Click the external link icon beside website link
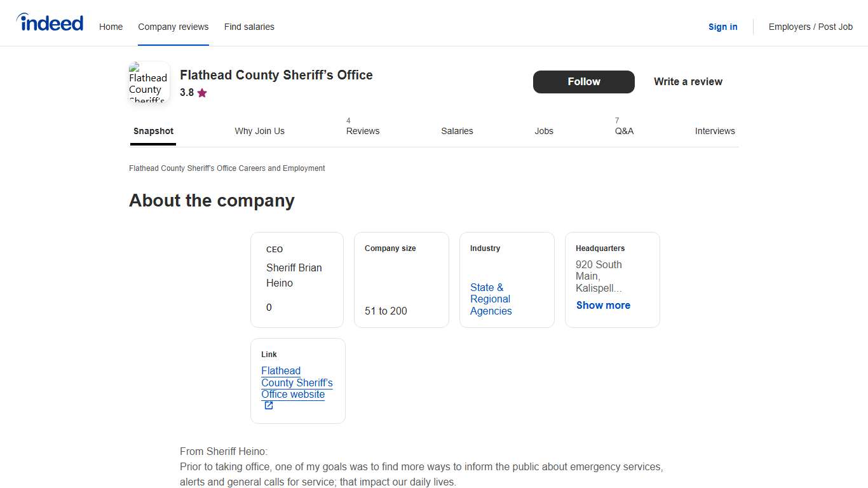The width and height of the screenshot is (868, 488). 268,405
